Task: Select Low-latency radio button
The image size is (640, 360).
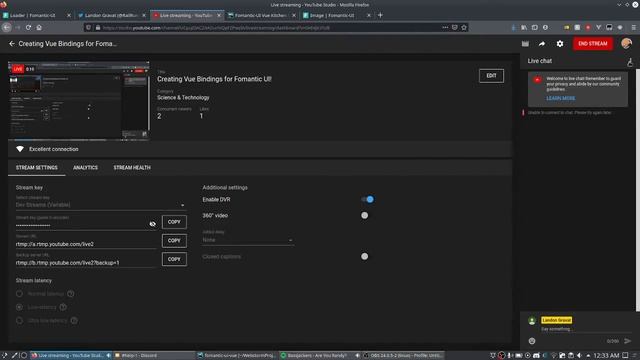Action: pos(19,307)
